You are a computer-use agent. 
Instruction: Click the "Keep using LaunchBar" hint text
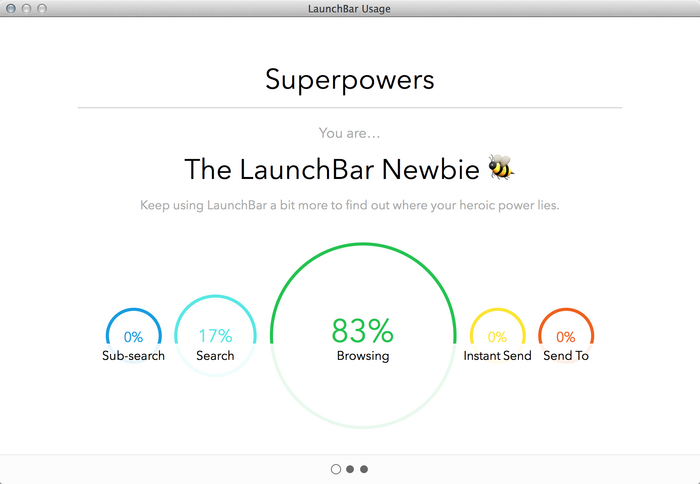click(350, 205)
